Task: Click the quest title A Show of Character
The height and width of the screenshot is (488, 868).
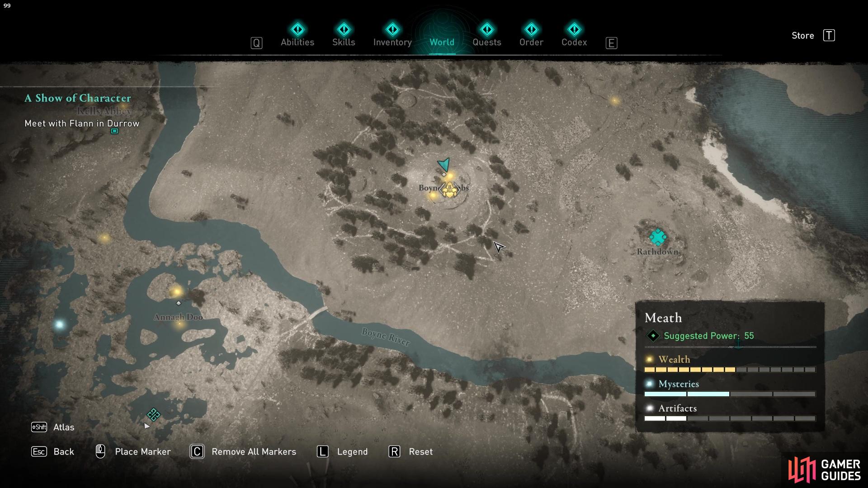Action: [x=78, y=98]
